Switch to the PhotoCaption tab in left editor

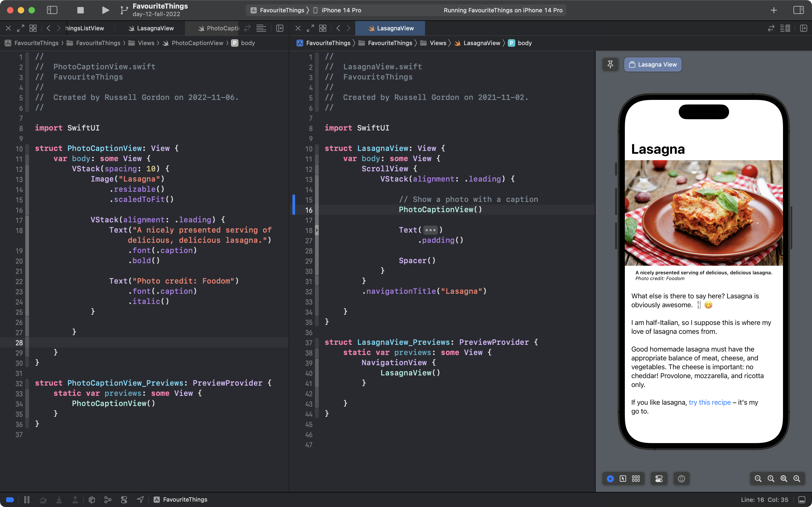click(220, 28)
